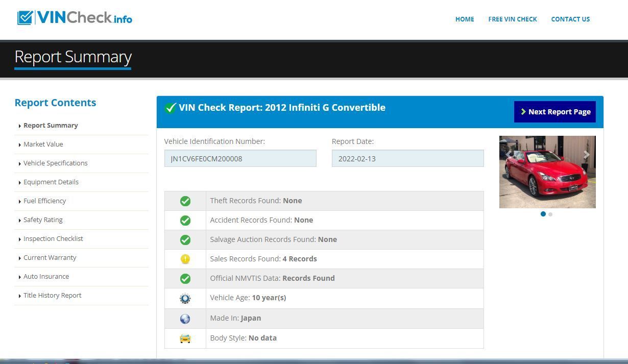Click the 'Sales Records Found: 4 Records' text
The height and width of the screenshot is (364, 628).
263,259
